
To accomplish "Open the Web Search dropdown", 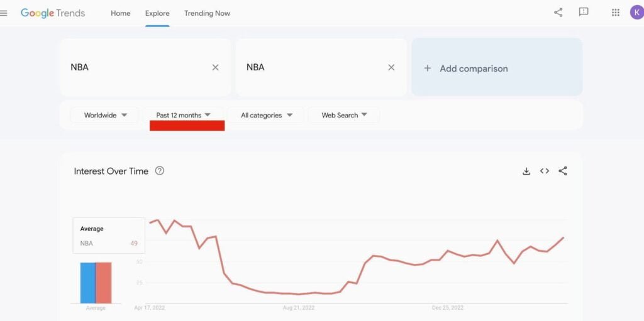I will coord(344,116).
